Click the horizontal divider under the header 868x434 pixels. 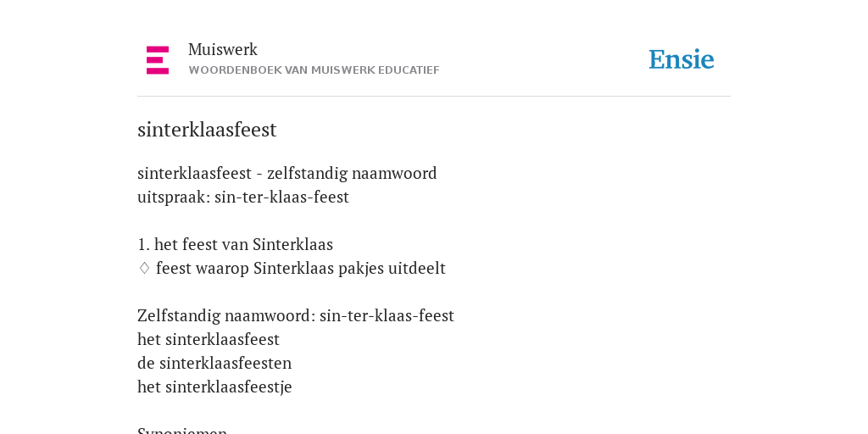coord(434,97)
